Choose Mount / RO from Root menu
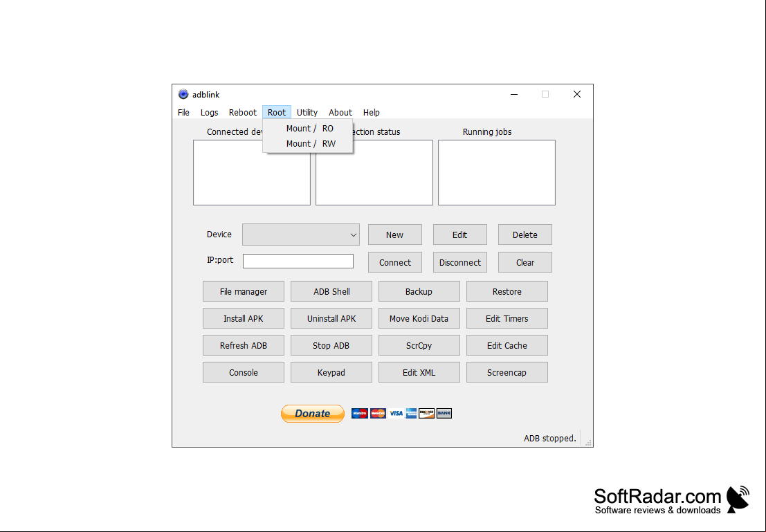The width and height of the screenshot is (766, 532). coord(308,129)
